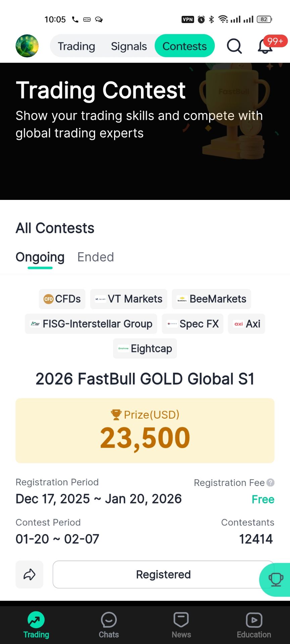This screenshot has width=290, height=644.
Task: Tap the Registration Fee help icon
Action: [x=271, y=482]
